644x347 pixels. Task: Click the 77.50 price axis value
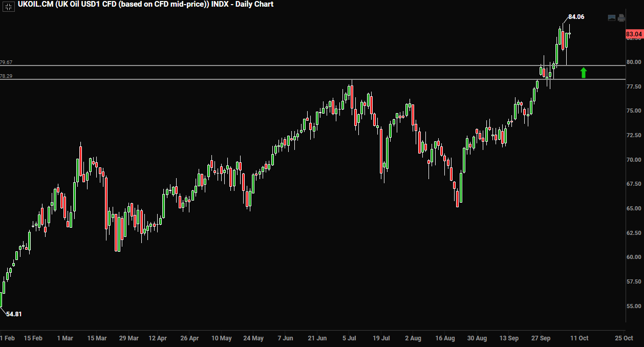tap(634, 86)
